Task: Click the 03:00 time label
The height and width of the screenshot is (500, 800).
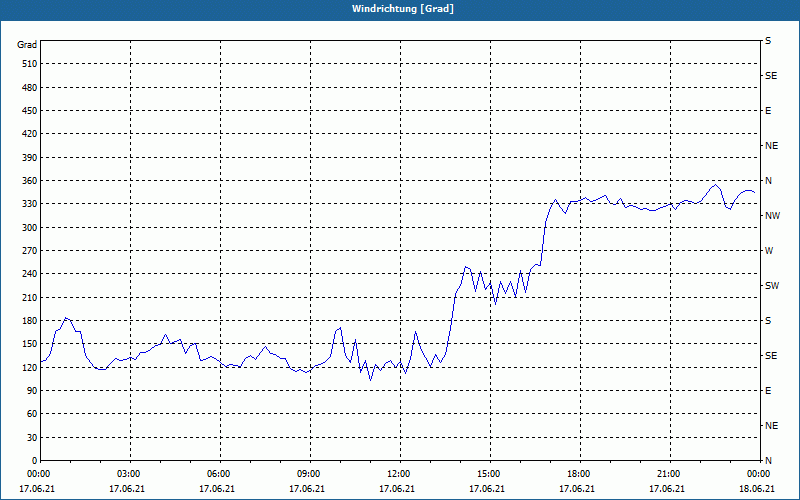Action: [x=131, y=474]
